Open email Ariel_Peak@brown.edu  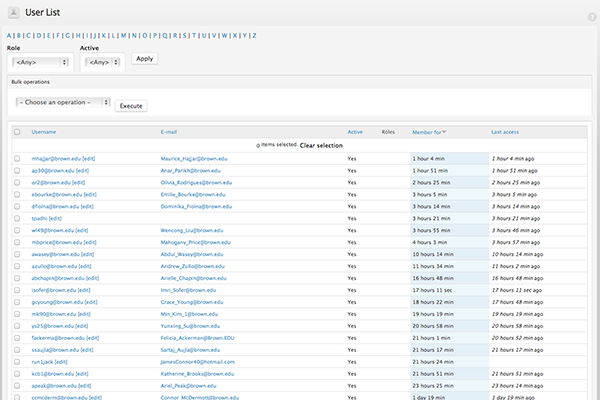[189, 386]
